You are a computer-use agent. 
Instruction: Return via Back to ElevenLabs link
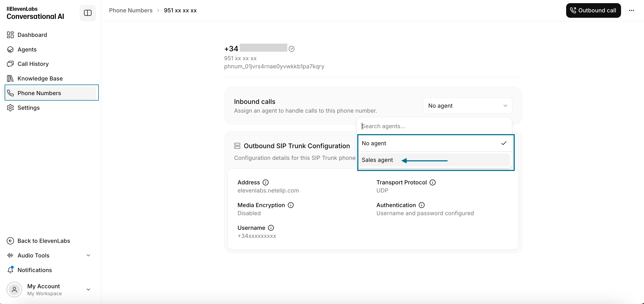[x=44, y=241]
